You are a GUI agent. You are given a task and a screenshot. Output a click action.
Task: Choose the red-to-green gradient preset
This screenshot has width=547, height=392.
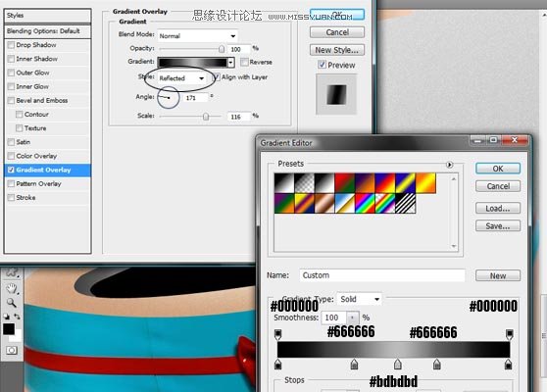click(x=345, y=183)
